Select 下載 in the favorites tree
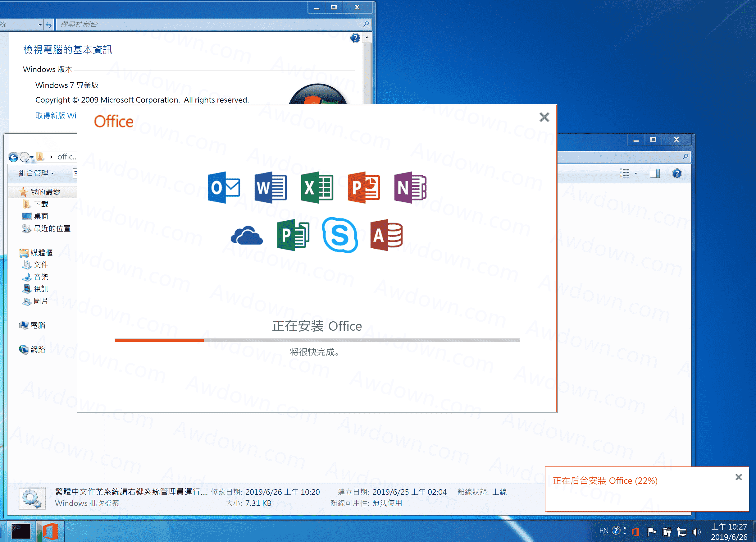Screen dimensions: 756x542 point(41,204)
